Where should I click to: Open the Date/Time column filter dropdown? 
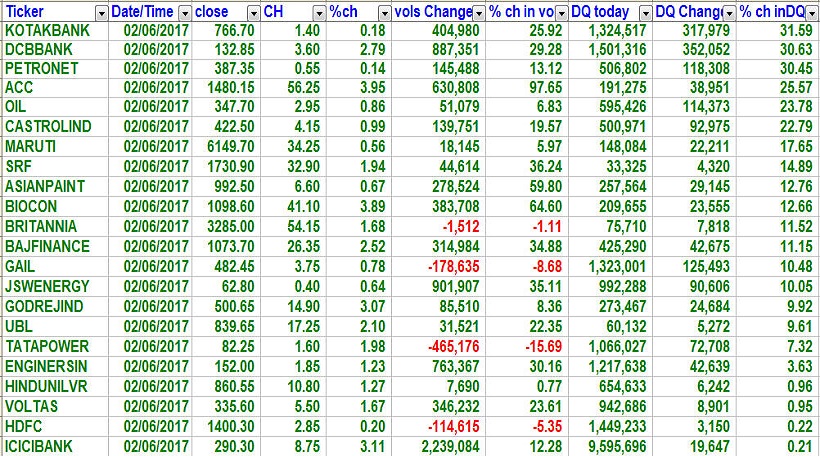(x=182, y=13)
